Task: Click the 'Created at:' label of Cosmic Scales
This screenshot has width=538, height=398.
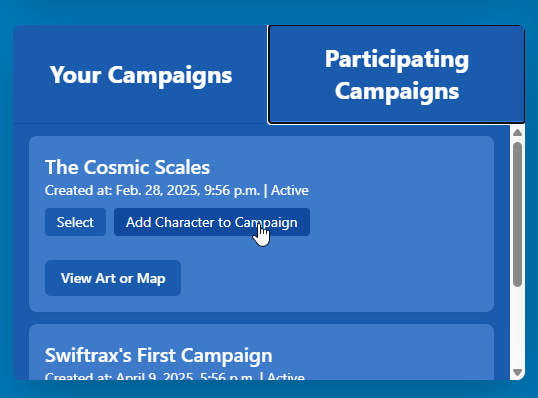Action: pyautogui.click(x=79, y=190)
